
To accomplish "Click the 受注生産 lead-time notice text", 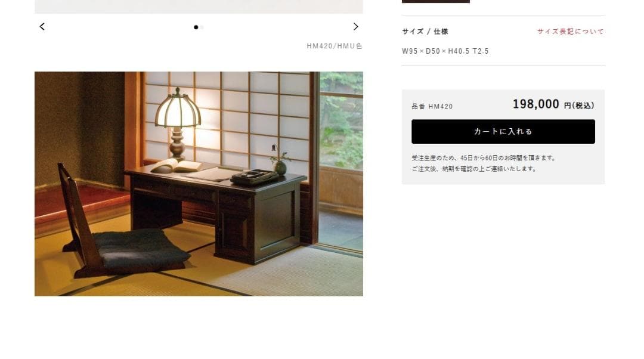I will point(484,157).
